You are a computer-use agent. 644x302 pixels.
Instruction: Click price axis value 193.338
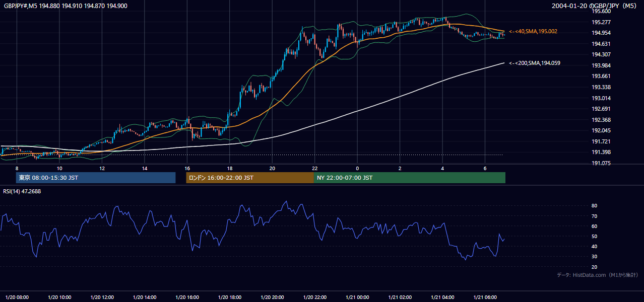(x=601, y=87)
